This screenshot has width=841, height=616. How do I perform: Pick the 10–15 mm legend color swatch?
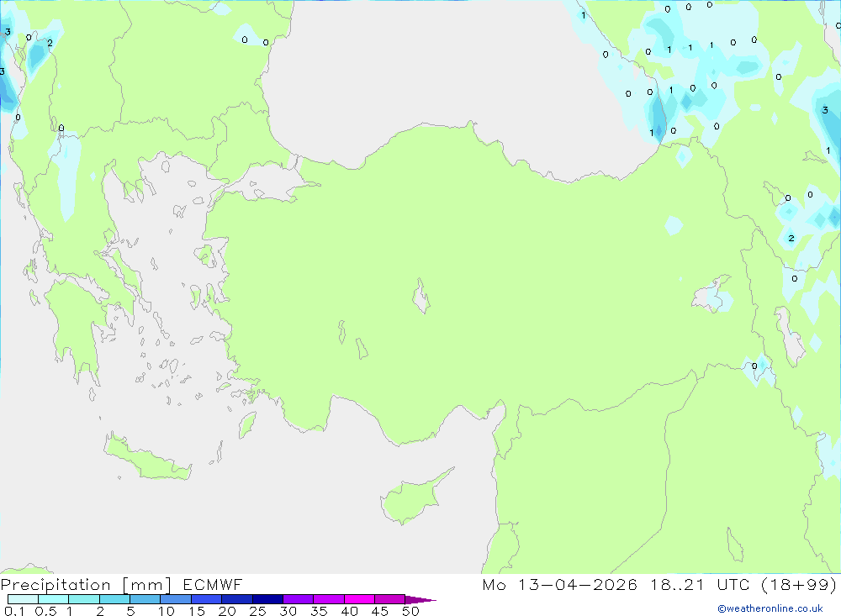[176, 599]
